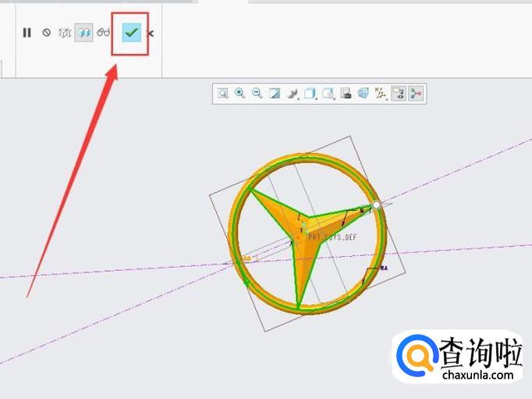The image size is (532, 399).
Task: Toggle the Spin Center button
Action: (x=416, y=94)
